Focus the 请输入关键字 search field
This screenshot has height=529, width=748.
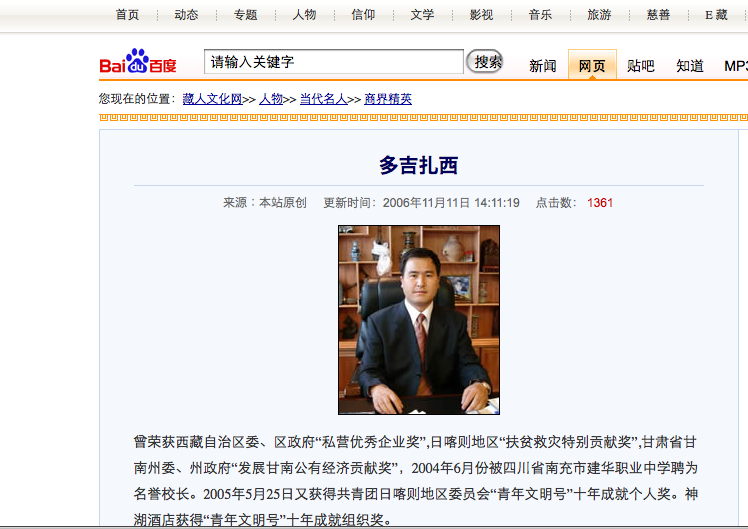pos(333,62)
